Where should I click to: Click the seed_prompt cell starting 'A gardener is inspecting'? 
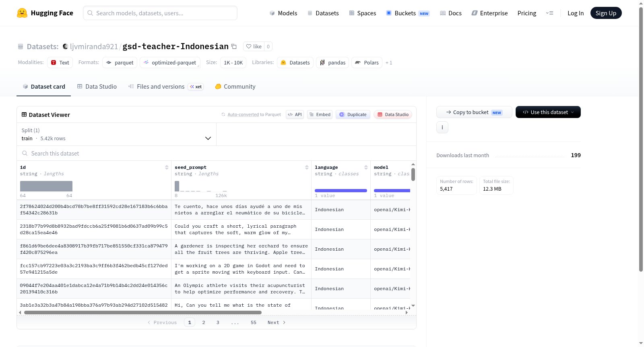(241, 249)
